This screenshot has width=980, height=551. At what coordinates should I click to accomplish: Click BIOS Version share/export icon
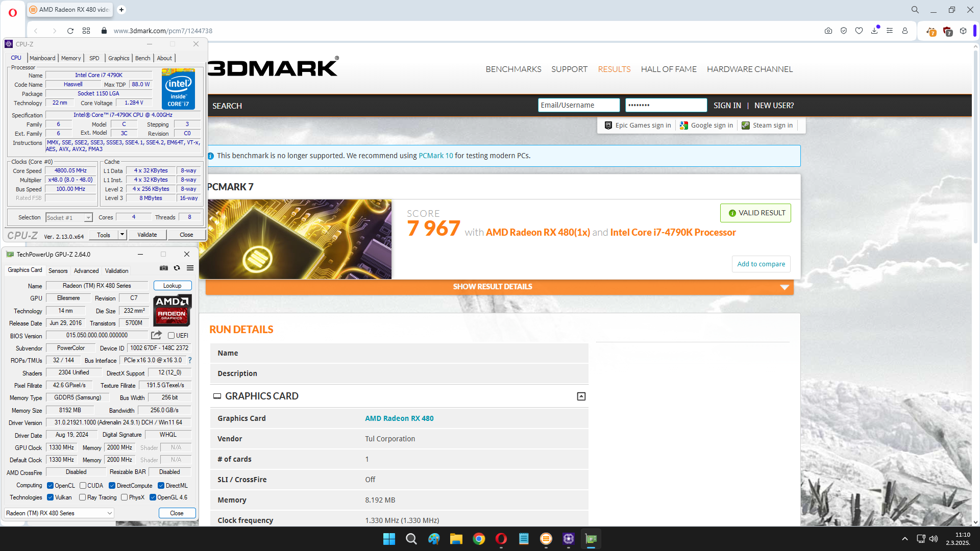pyautogui.click(x=156, y=335)
